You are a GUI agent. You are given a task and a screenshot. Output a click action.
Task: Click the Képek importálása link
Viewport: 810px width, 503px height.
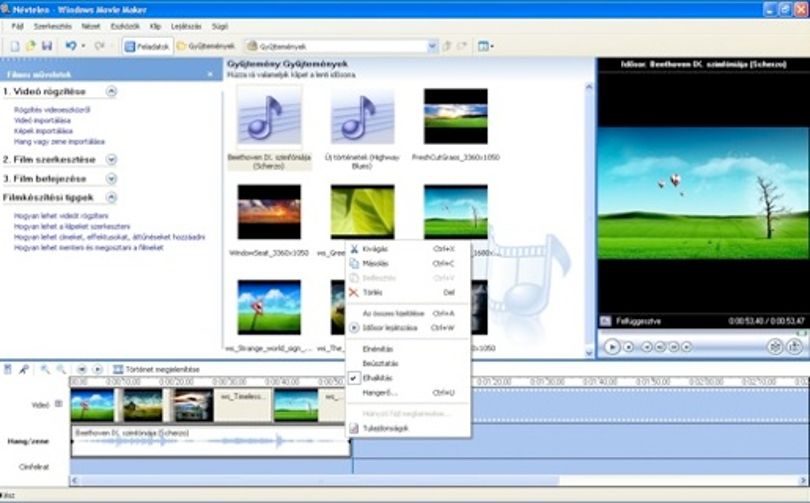click(x=43, y=131)
